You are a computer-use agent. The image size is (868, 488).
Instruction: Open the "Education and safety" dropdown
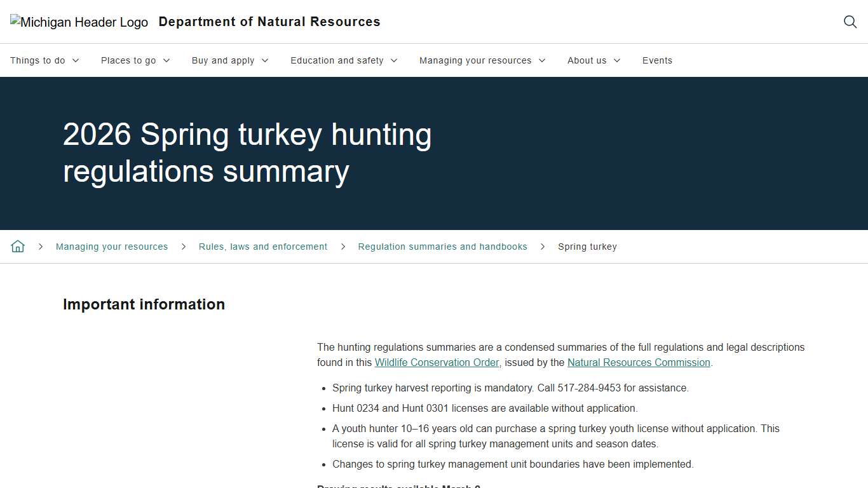click(x=343, y=60)
